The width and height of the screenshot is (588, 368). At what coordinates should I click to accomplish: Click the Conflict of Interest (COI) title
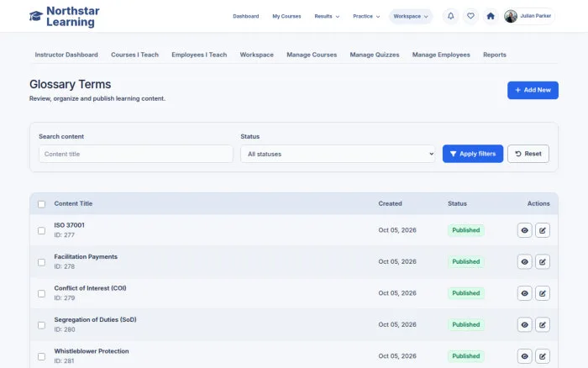91,288
